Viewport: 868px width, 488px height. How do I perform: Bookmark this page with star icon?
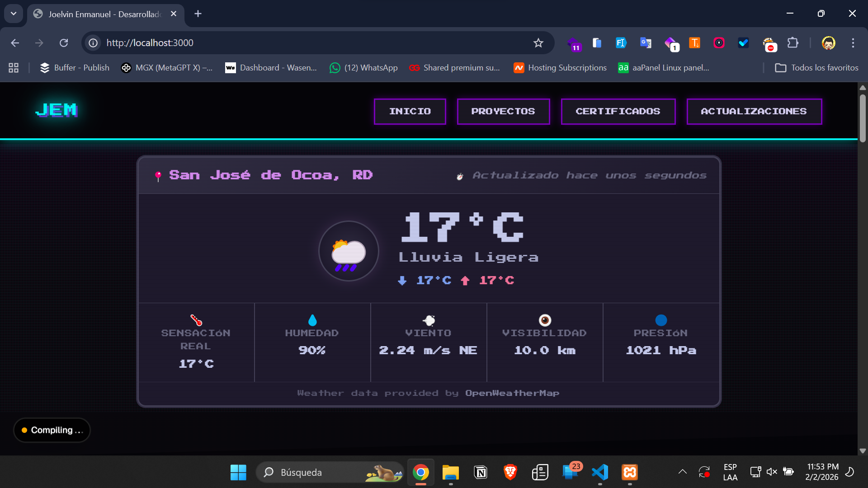point(538,43)
